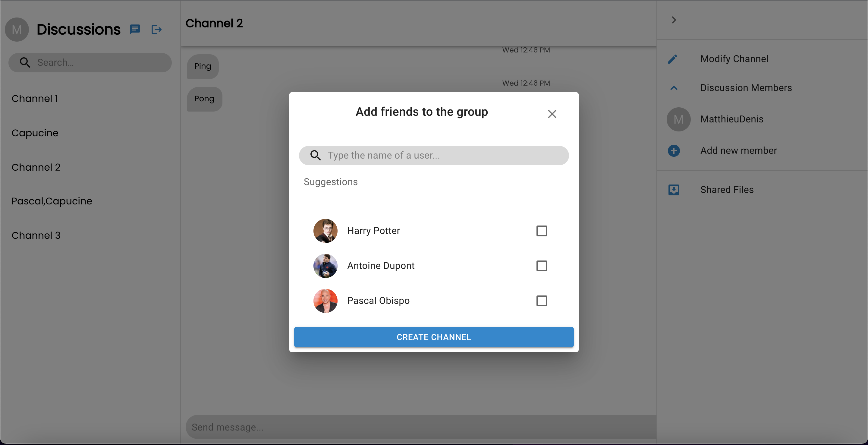Open the Capucine discussion
Image resolution: width=868 pixels, height=445 pixels.
click(35, 133)
